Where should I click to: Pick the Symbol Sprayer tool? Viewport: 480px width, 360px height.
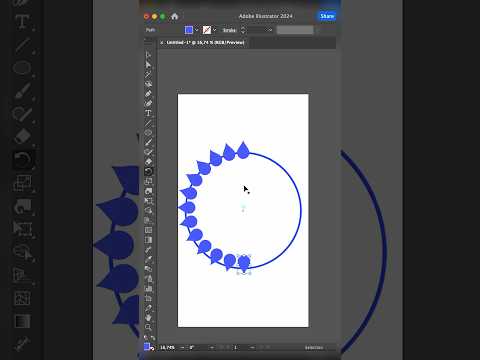[x=148, y=278]
